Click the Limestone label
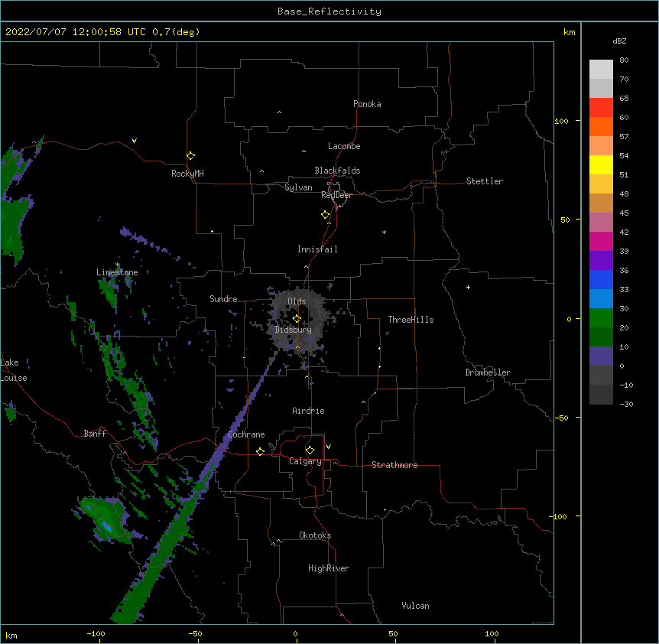The image size is (659, 644). [x=117, y=272]
